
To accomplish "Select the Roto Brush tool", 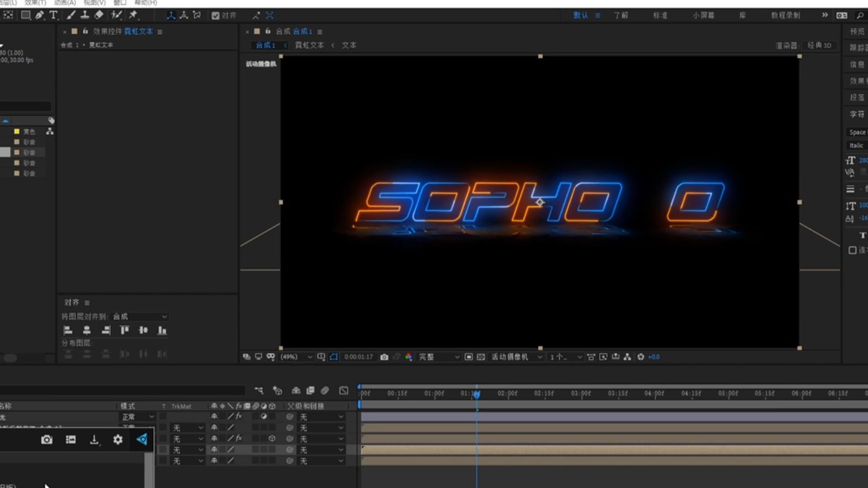I will (117, 15).
